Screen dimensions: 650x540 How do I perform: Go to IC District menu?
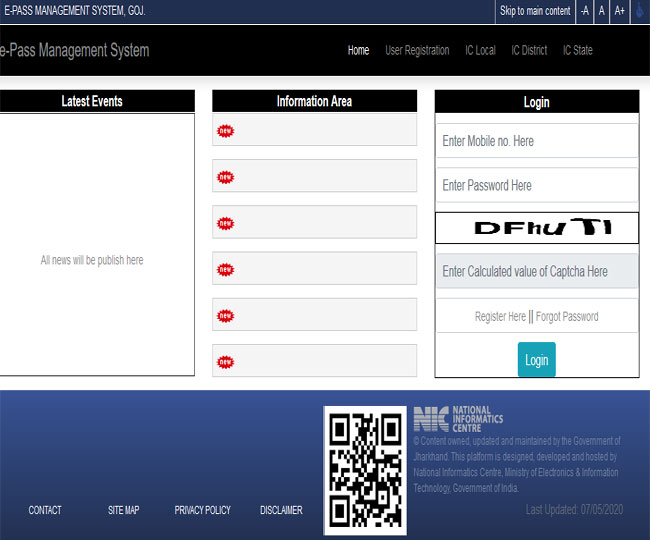(x=529, y=50)
